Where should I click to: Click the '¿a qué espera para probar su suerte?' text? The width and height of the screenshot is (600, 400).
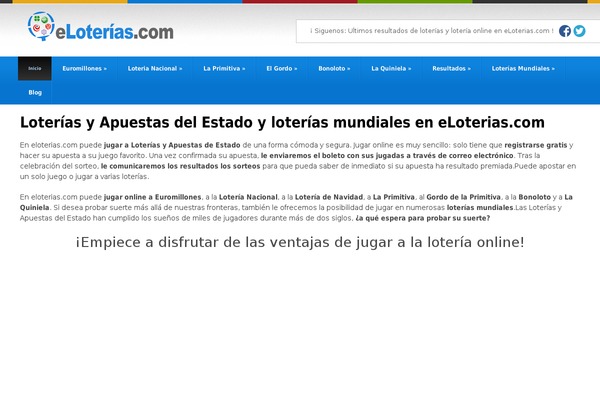tap(423, 219)
